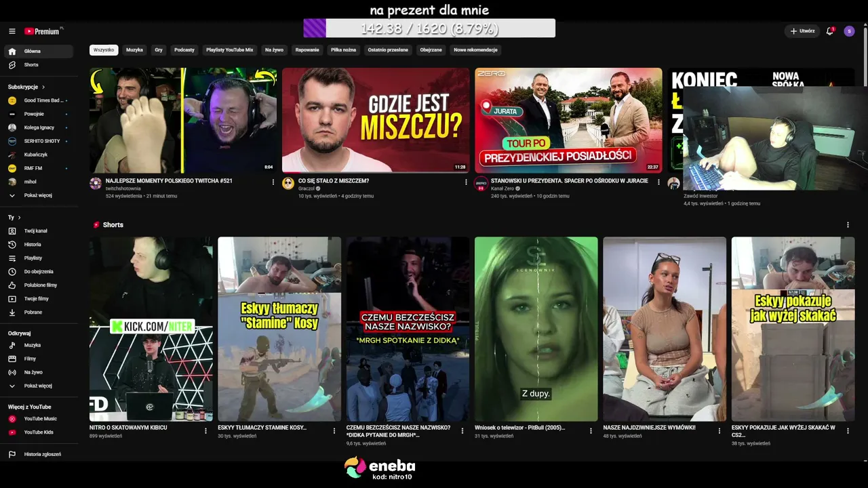Screen dimensions: 868x488
Task: Open options for Wniosek o telewizor short
Action: tap(591, 430)
